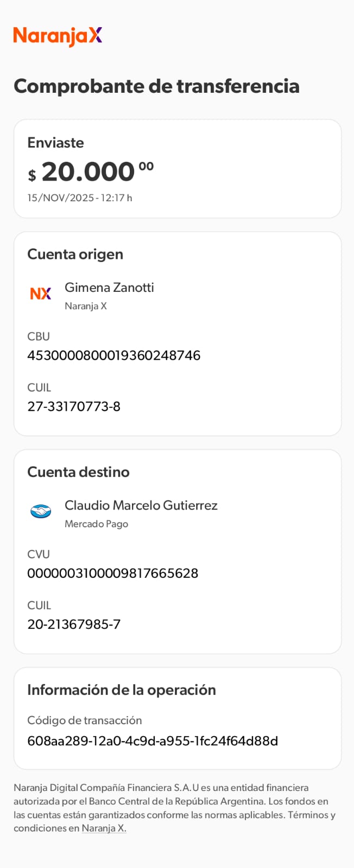The width and height of the screenshot is (354, 868).
Task: Tap the sender CUIL 27-33170773-8
Action: (74, 406)
